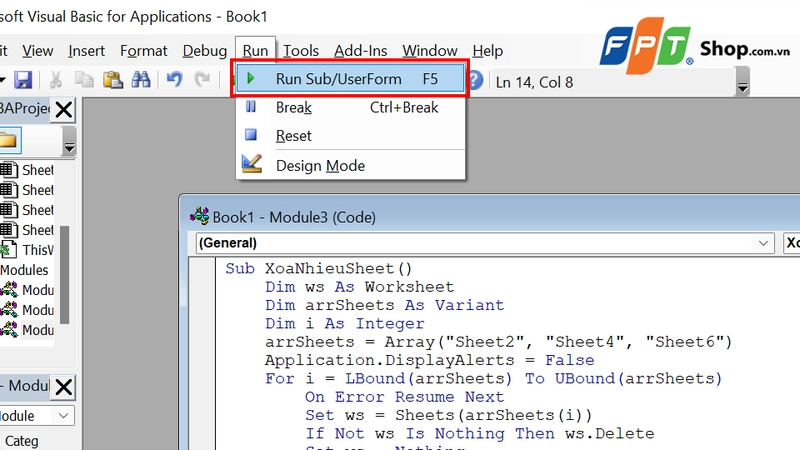Click the Ln 14, Col 8 position indicator
Screen dimensions: 800x450
click(534, 82)
